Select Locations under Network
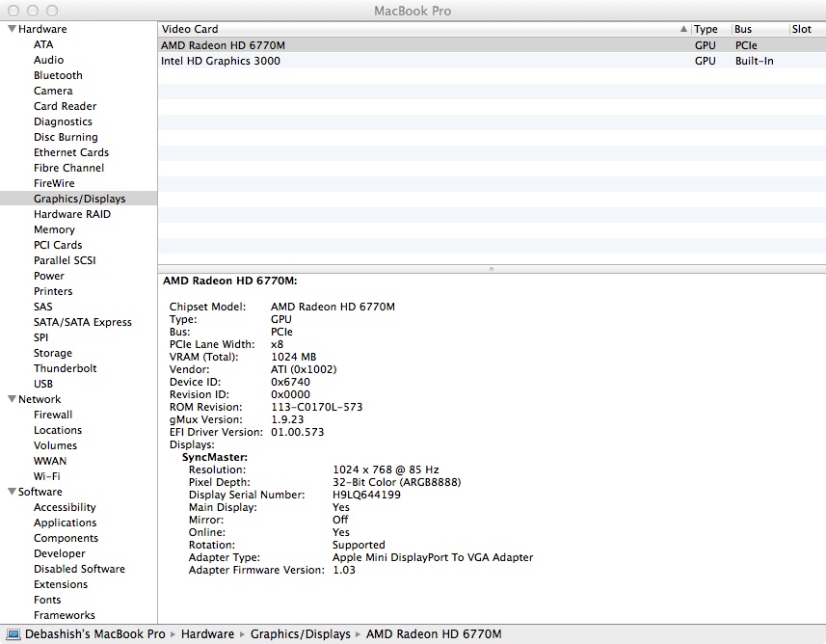Viewport: 826px width, 644px height. tap(58, 430)
